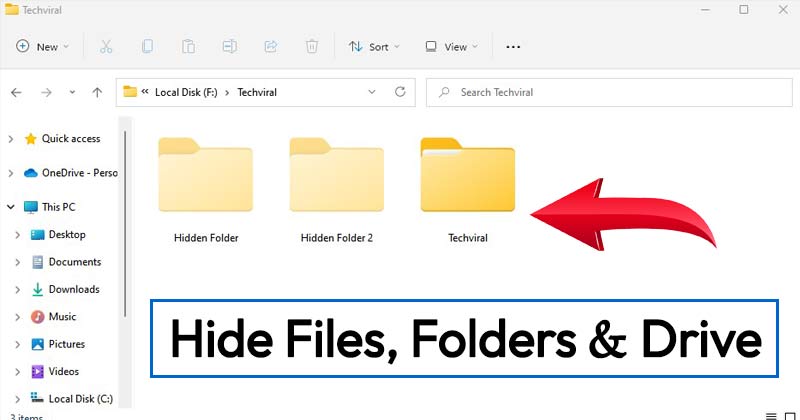The width and height of the screenshot is (800, 420).
Task: Click the folder icon in address bar
Action: [x=130, y=92]
